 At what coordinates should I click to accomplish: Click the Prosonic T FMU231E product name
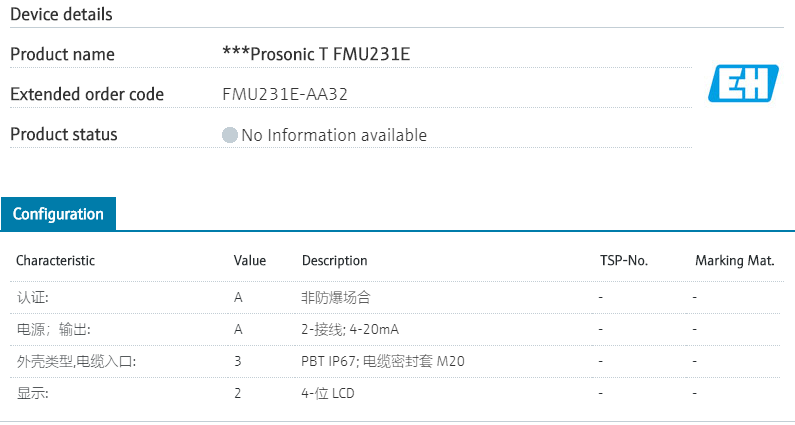316,54
